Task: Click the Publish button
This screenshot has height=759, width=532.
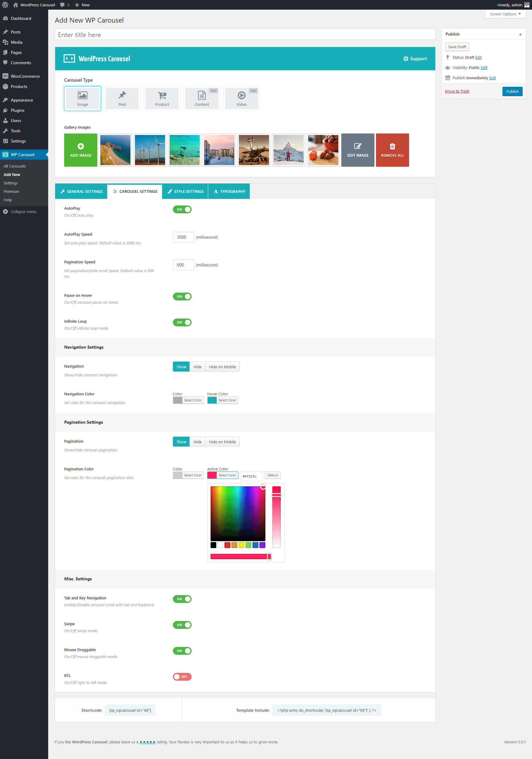Action: [512, 92]
